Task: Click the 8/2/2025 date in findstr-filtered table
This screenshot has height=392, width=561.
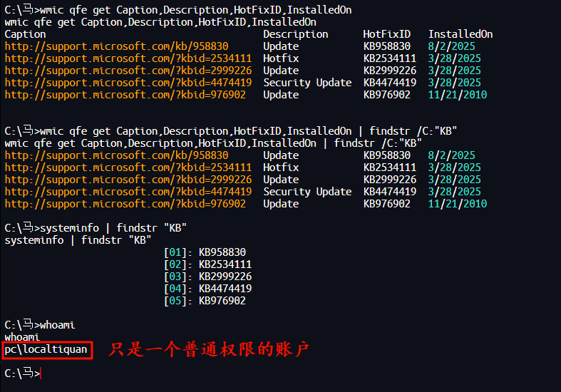Action: (451, 155)
